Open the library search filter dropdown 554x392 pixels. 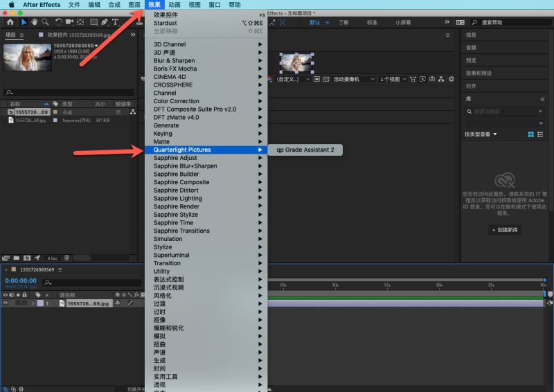point(540,112)
